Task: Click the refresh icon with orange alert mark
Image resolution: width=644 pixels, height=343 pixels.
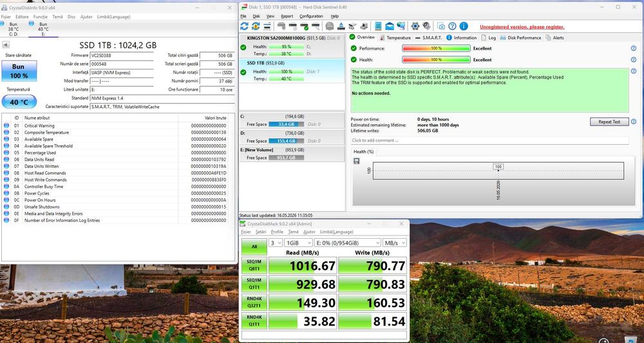Action: pos(256,26)
